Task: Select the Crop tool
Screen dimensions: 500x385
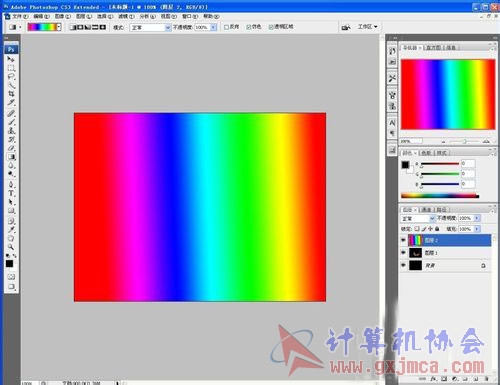Action: pyautogui.click(x=11, y=94)
